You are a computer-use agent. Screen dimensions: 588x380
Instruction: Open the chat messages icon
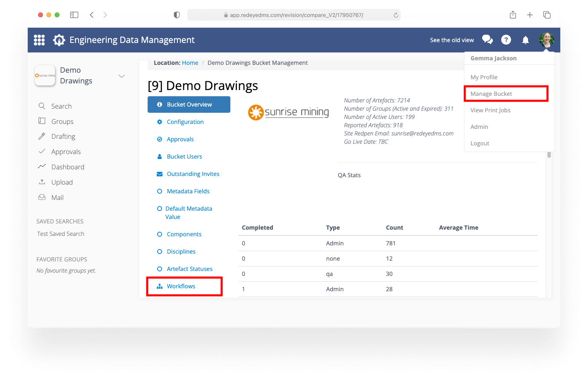tap(488, 40)
